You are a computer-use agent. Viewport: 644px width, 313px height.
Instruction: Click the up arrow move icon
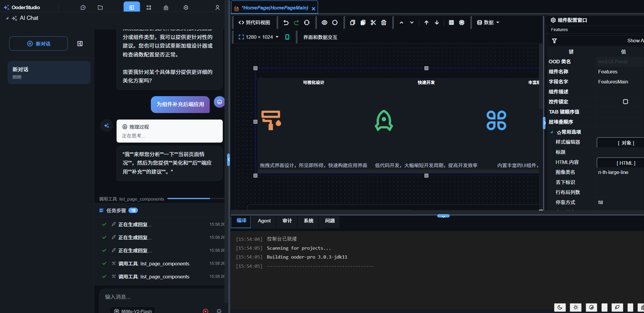tap(426, 22)
